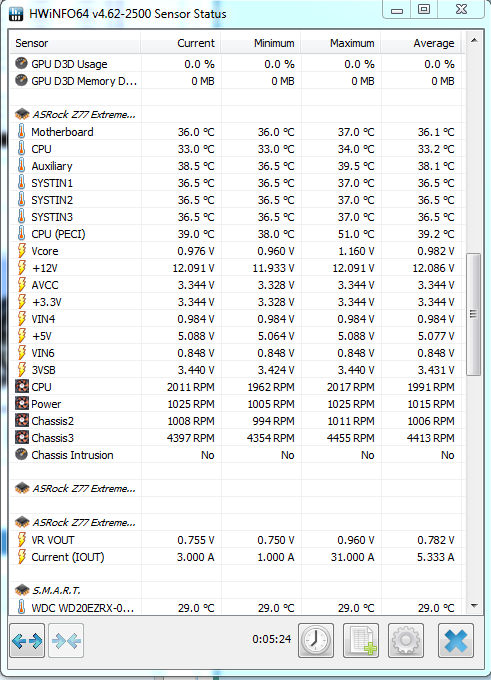The width and height of the screenshot is (491, 680).
Task: Click the Chassis2 fan icon
Action: click(22, 421)
